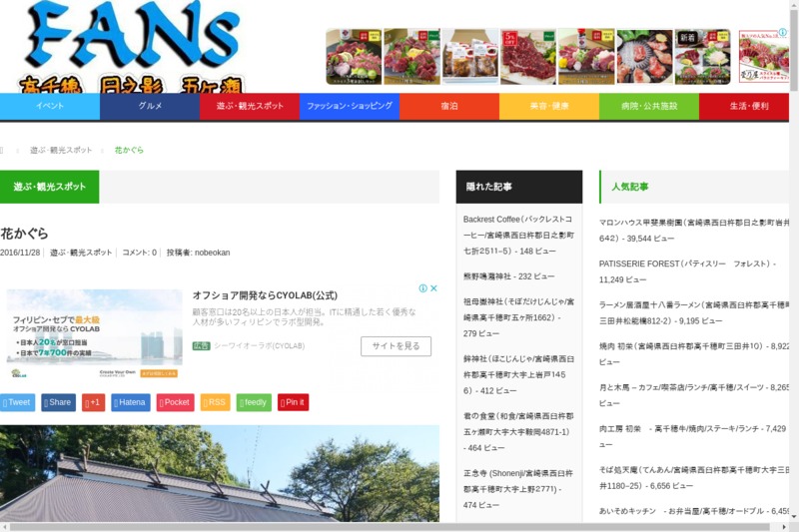The width and height of the screenshot is (799, 532).
Task: Pin the article with Pin it button
Action: pos(293,402)
